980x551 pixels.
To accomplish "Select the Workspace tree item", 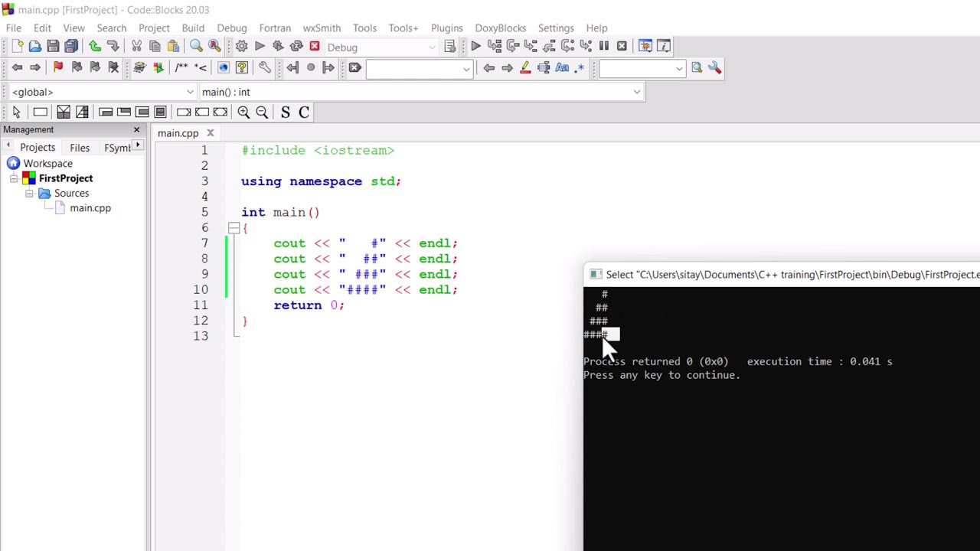I will pos(47,164).
